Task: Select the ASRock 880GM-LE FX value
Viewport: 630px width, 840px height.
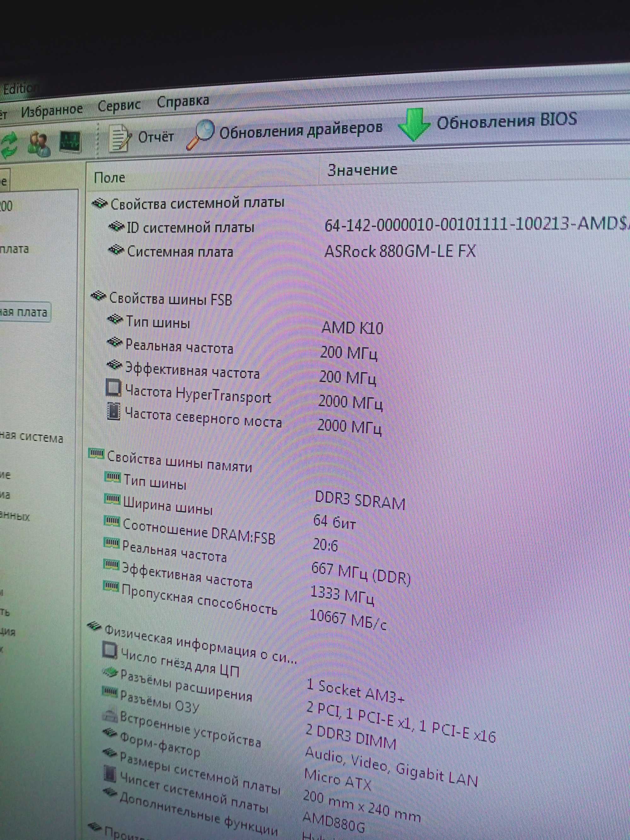Action: (400, 251)
